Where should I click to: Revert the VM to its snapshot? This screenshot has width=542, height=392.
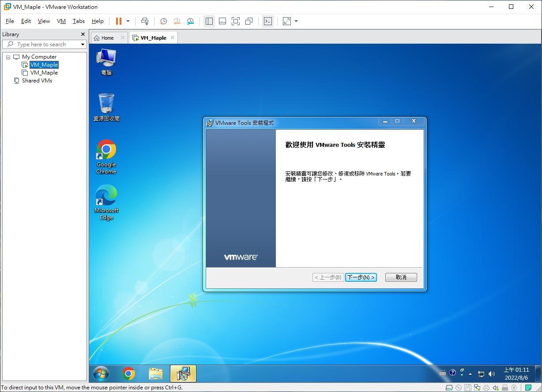[177, 21]
